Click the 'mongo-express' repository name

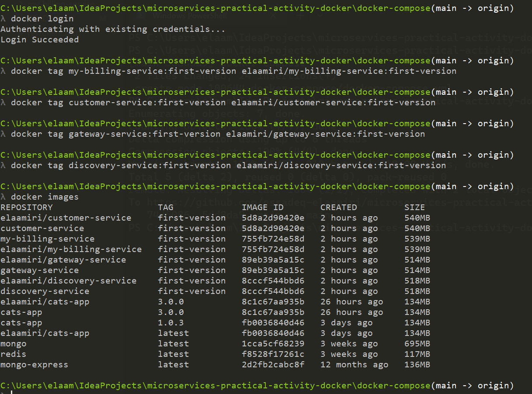35,365
